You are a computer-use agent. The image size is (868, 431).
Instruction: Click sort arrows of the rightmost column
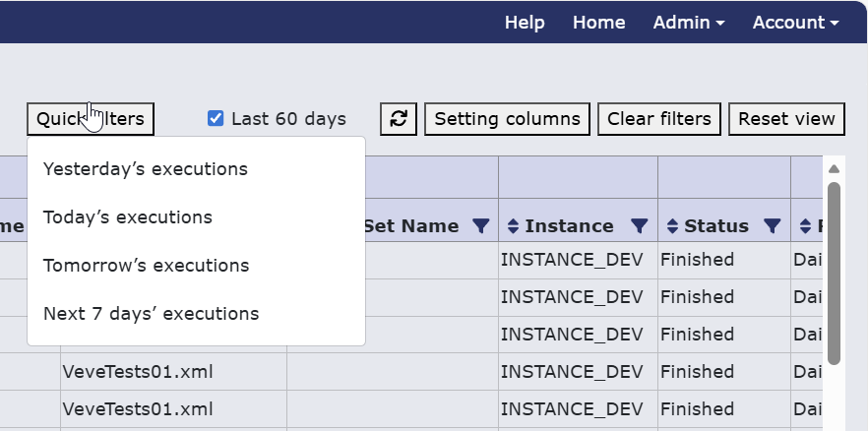click(x=805, y=225)
